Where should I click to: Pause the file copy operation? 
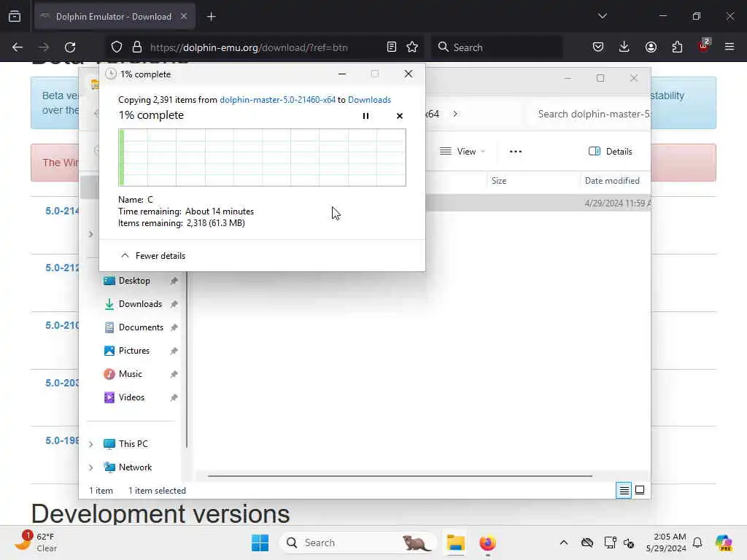(365, 116)
